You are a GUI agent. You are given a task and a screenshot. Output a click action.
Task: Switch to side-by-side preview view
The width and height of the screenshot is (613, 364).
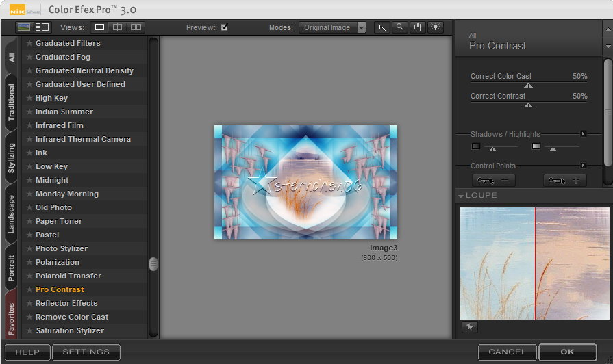pyautogui.click(x=136, y=27)
